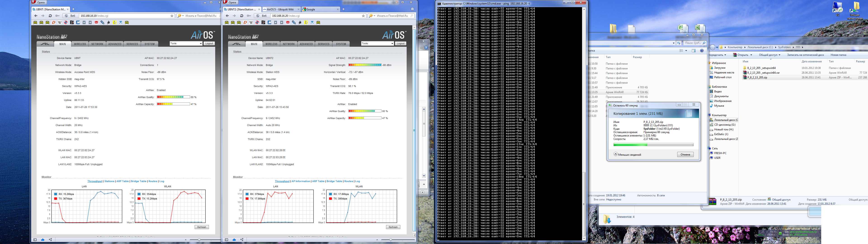Click Записать на оптический диск in Explorer toolbar
Screen dimensions: 868x244
pyautogui.click(x=805, y=55)
